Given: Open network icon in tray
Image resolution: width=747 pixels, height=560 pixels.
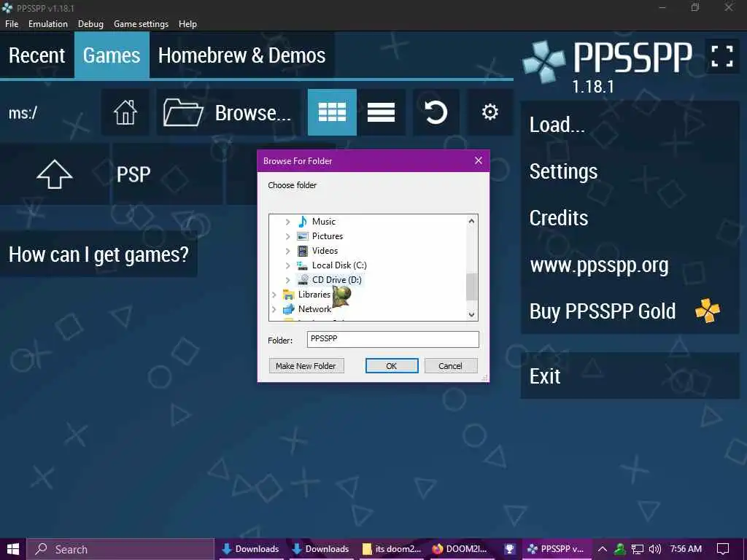Looking at the screenshot, I should [x=638, y=549].
